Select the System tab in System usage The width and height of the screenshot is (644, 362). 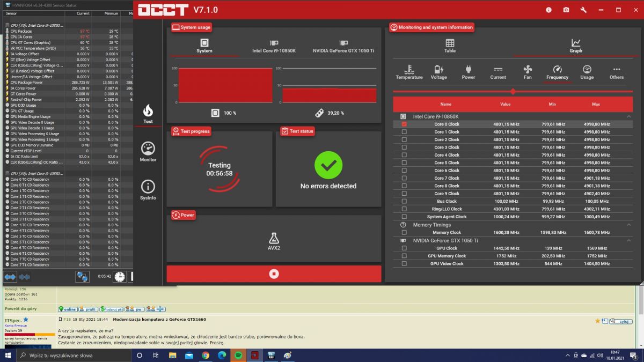[x=204, y=46]
